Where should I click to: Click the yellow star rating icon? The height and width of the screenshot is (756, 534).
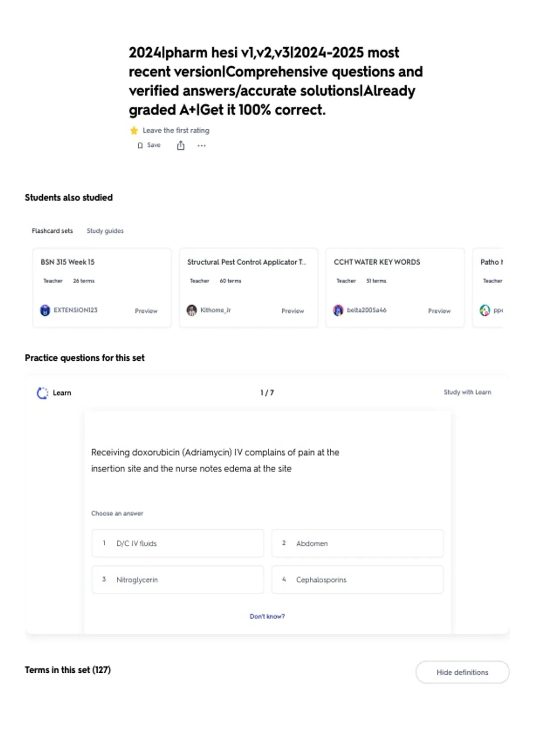pos(134,130)
